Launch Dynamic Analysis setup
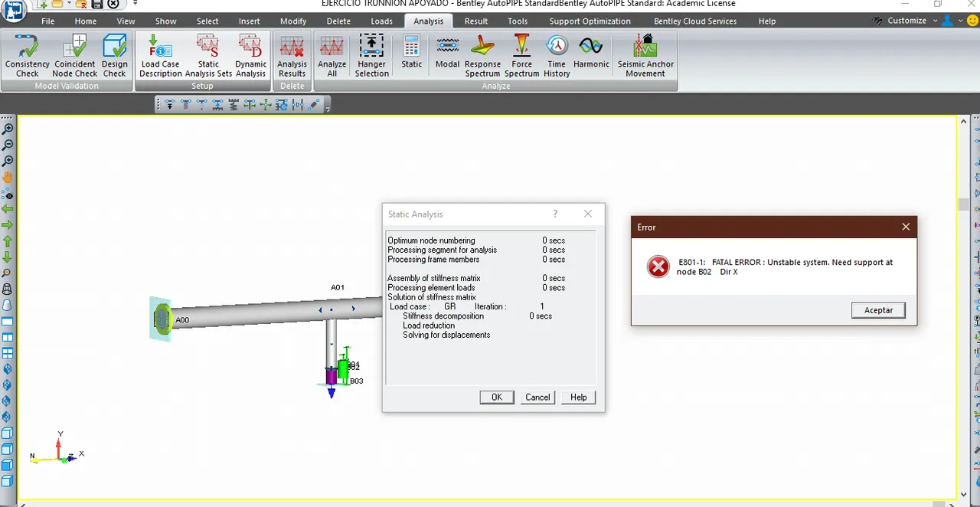This screenshot has width=980, height=507. pos(250,56)
